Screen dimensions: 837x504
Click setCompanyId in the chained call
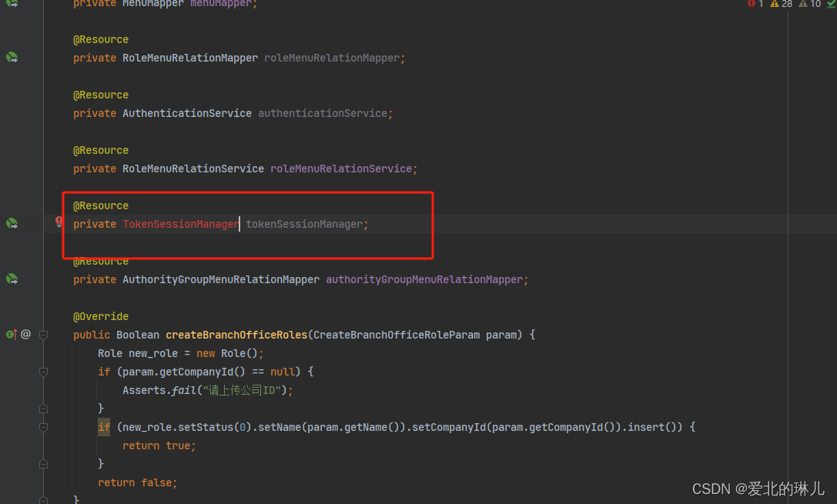449,427
